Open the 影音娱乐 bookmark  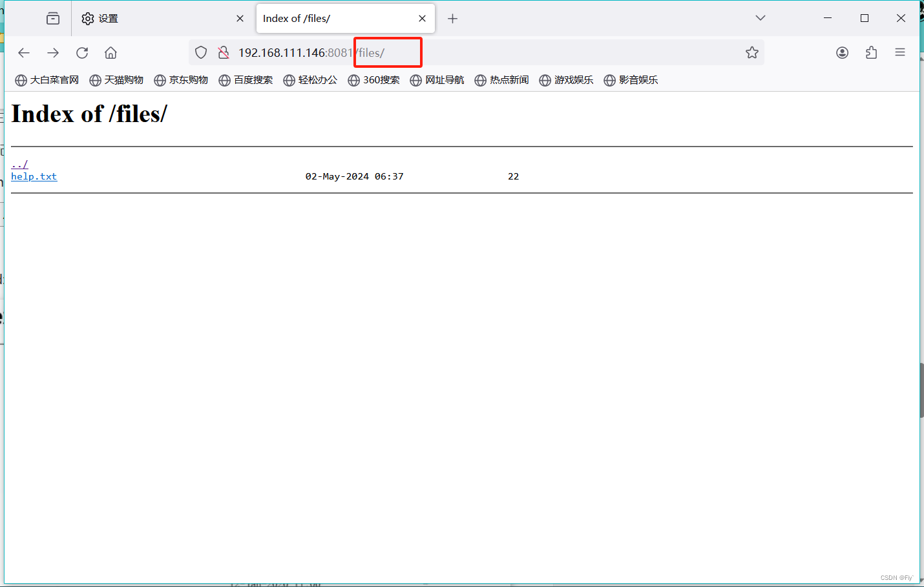(x=631, y=80)
